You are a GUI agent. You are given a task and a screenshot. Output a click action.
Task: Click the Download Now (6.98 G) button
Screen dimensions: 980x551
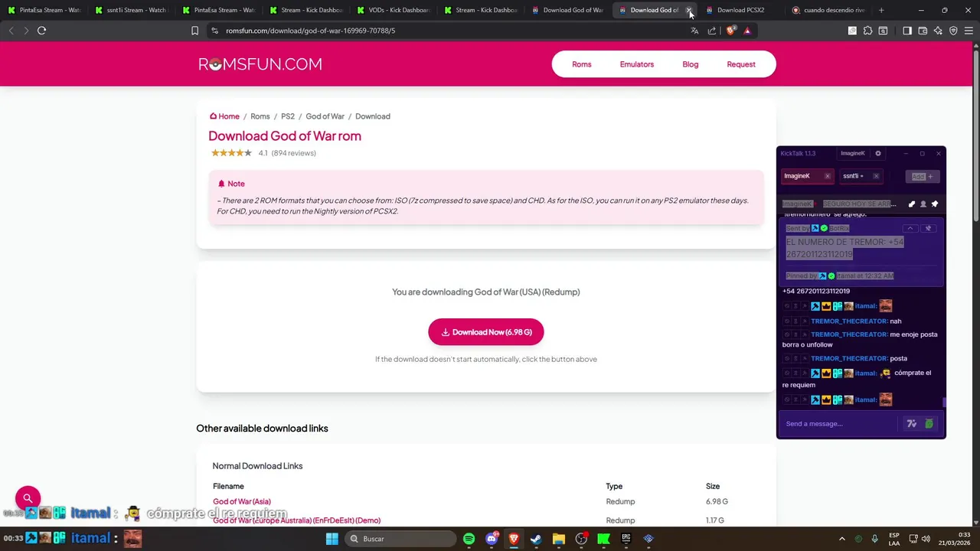[485, 332]
